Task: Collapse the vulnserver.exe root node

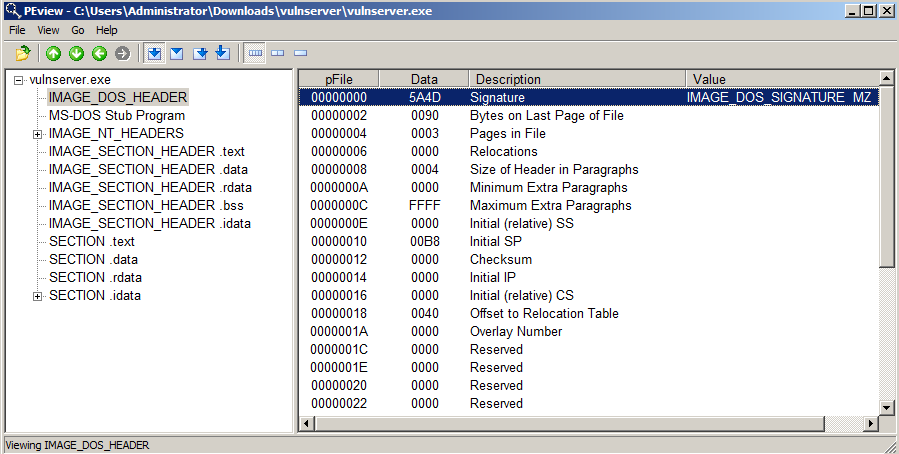Action: pos(20,80)
